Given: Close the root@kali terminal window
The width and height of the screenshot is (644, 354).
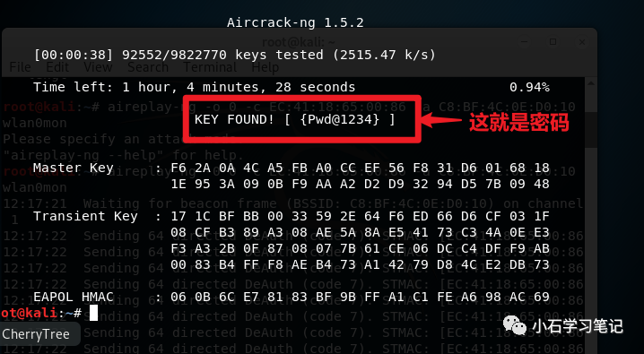Looking at the screenshot, I should (582, 42).
